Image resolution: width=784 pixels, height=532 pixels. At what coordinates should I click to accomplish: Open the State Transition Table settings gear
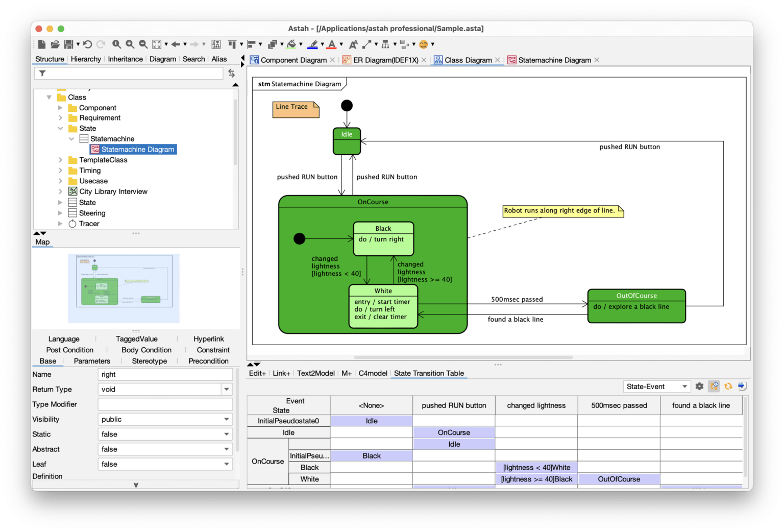(x=699, y=386)
